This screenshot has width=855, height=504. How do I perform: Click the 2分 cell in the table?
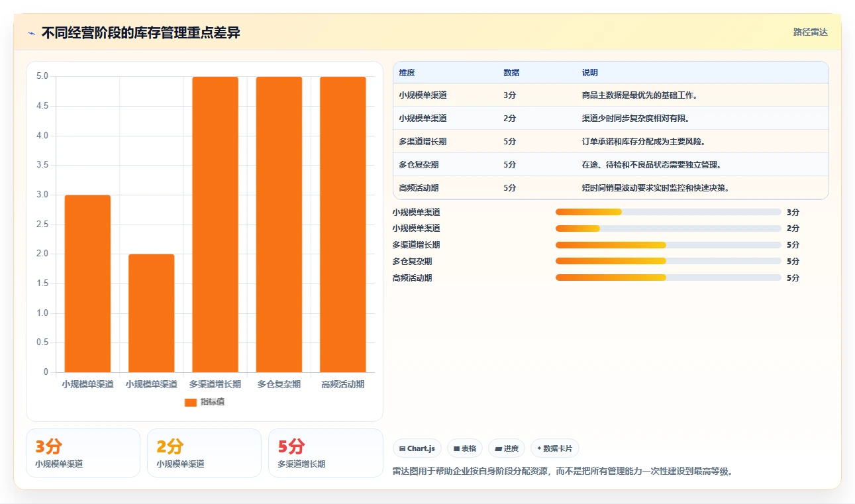[x=509, y=119]
